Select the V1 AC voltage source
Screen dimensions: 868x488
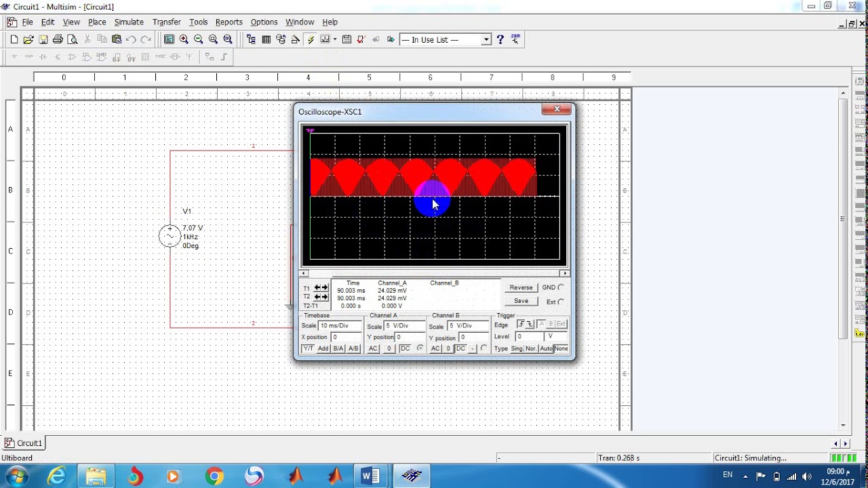pyautogui.click(x=170, y=236)
